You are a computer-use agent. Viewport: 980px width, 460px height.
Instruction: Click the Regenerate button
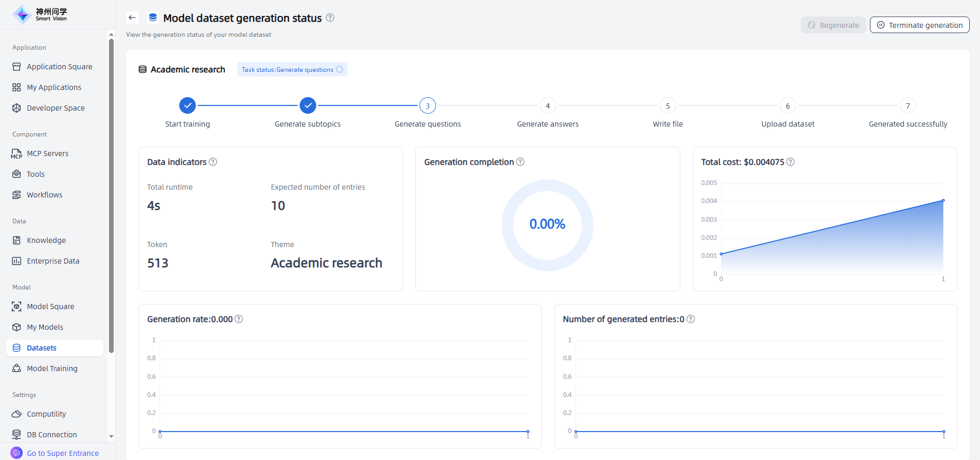point(833,25)
